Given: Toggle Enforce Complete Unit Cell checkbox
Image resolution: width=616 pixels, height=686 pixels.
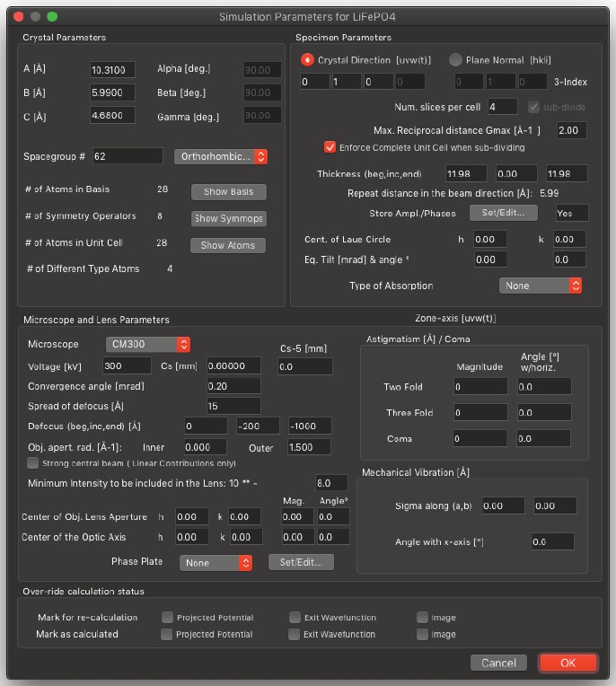Looking at the screenshot, I should pyautogui.click(x=330, y=147).
